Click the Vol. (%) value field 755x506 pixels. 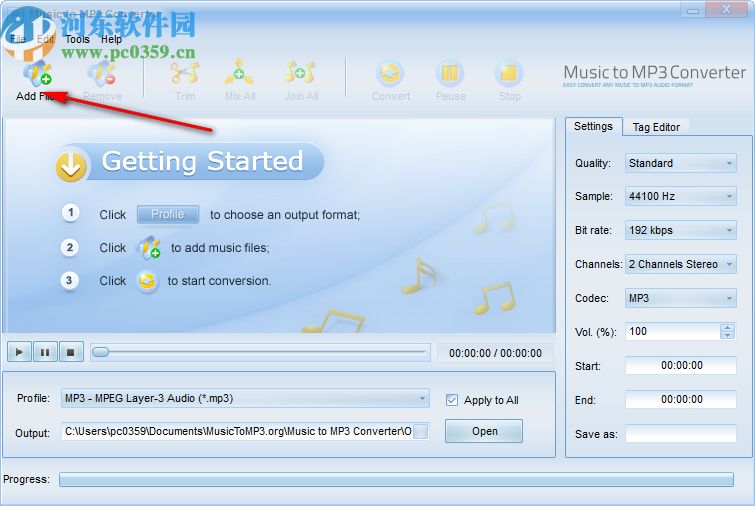pos(673,331)
